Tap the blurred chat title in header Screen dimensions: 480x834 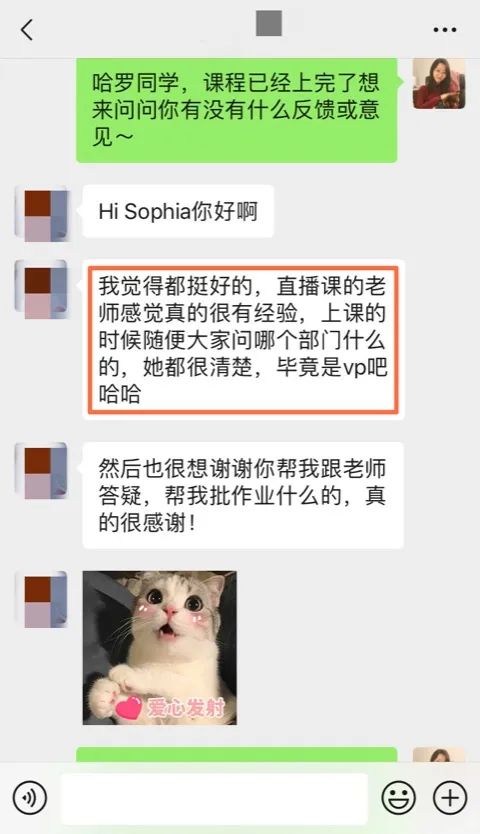269,23
